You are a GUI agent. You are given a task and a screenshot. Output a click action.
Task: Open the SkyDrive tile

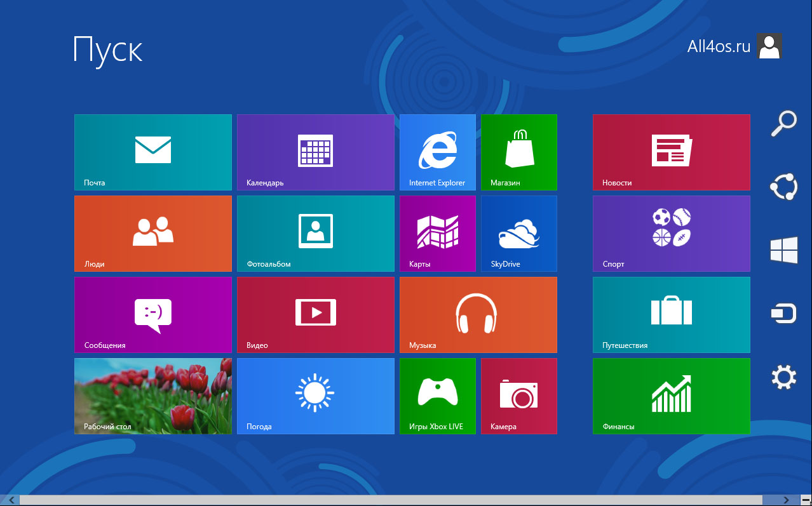[x=519, y=234]
